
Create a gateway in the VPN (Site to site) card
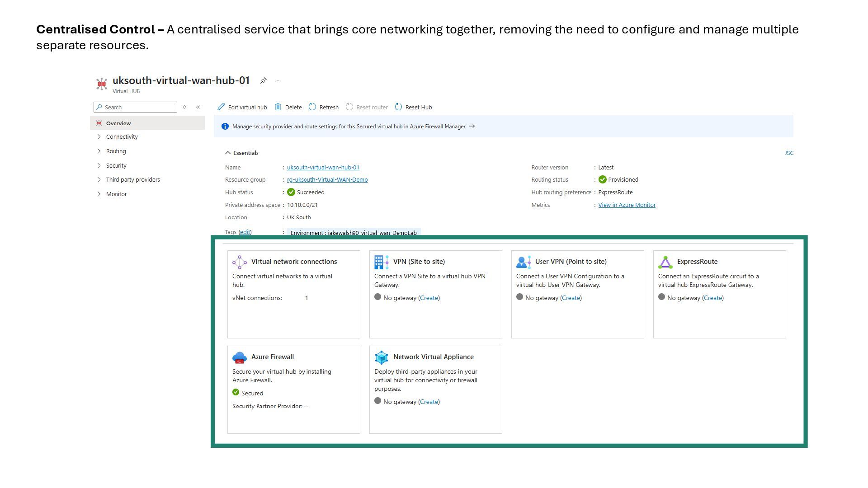coord(429,298)
